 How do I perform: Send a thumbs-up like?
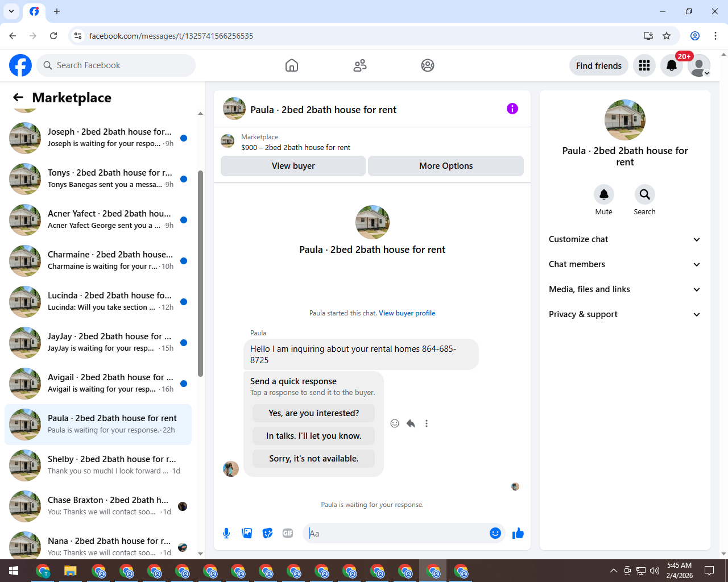(518, 533)
